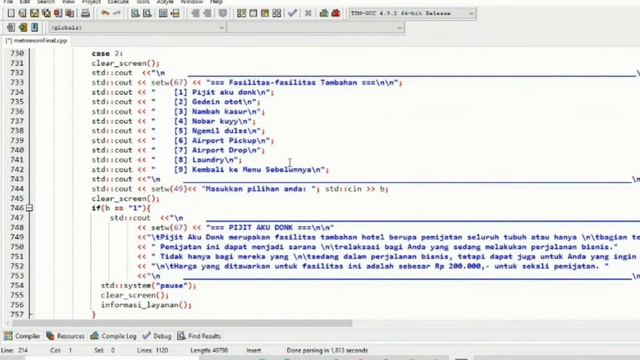Viewport: 640px width, 360px height.
Task: Save the current file via toolbar icon
Action: click(34, 13)
